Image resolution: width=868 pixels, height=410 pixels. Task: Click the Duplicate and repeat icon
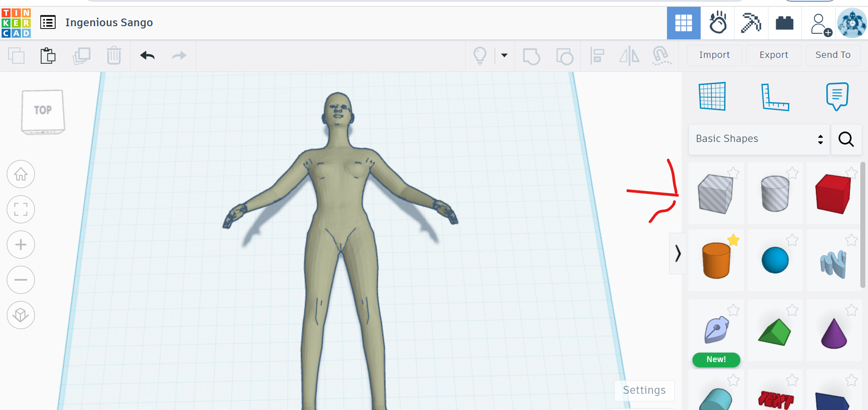click(81, 56)
